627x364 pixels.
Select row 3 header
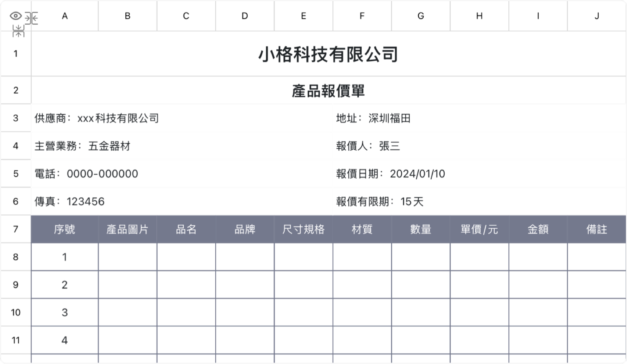(x=16, y=118)
